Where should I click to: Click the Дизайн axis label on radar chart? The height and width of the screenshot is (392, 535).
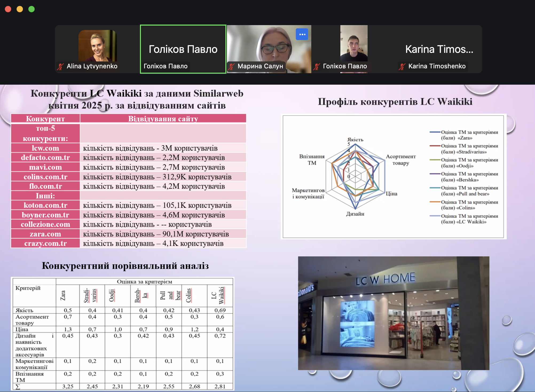click(x=355, y=214)
